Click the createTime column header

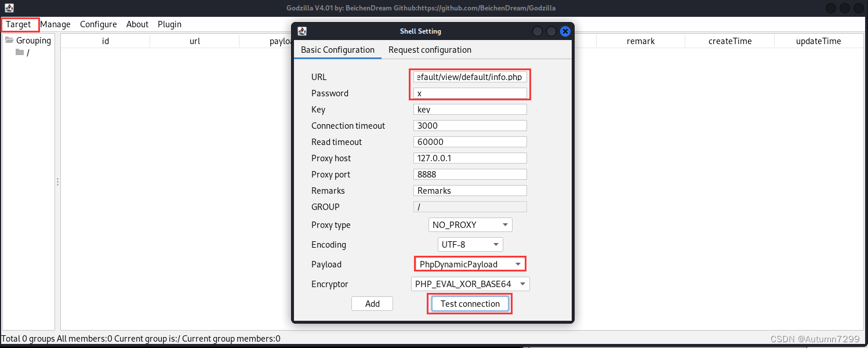pyautogui.click(x=730, y=41)
